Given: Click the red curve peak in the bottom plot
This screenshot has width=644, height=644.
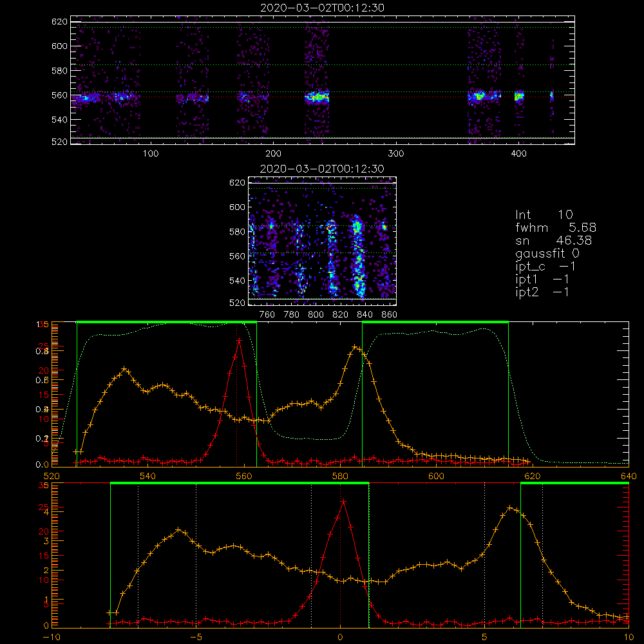Looking at the screenshot, I should (343, 502).
